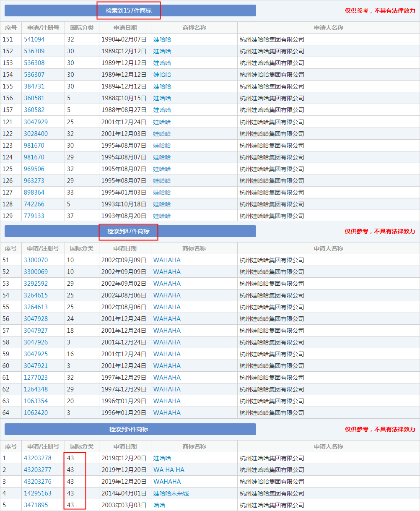Viewport: 420px width, 511px height.
Task: Click the 检索到157件商标 result bar
Action: coord(130,10)
